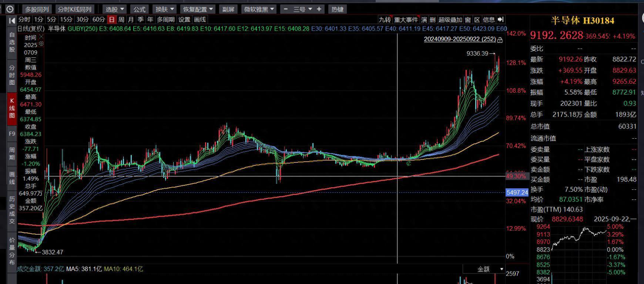Open the 微软雅黑 font dropdown
The width and height of the screenshot is (644, 284).
pyautogui.click(x=259, y=9)
